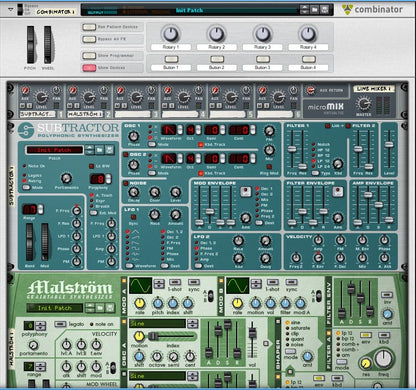Click the mixer Aux Return knob
The image size is (416, 390).
click(311, 90)
